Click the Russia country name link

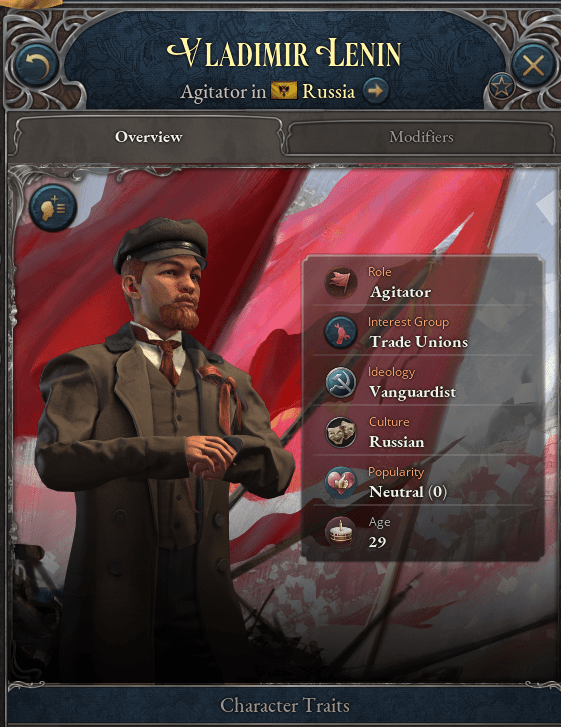click(328, 91)
